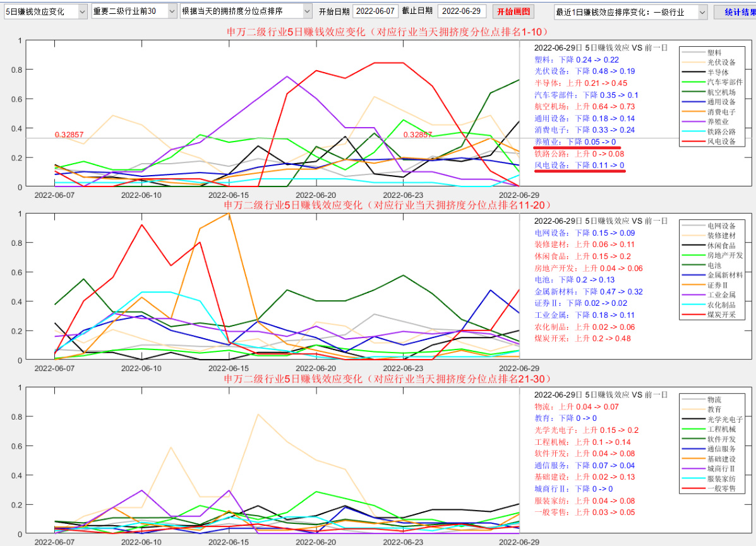Click the purple 养殖业 legend line
Viewport: 756px width, 546px height.
[693, 122]
